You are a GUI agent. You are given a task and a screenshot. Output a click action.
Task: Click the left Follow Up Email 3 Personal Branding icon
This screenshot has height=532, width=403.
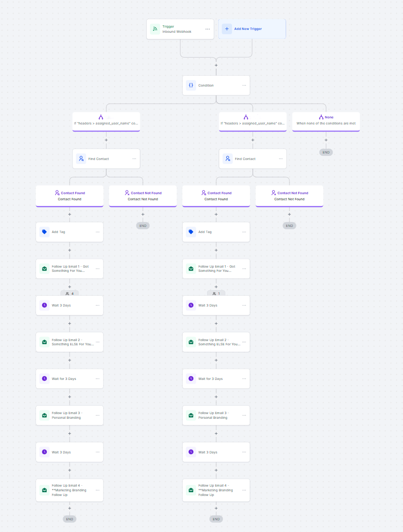[44, 415]
